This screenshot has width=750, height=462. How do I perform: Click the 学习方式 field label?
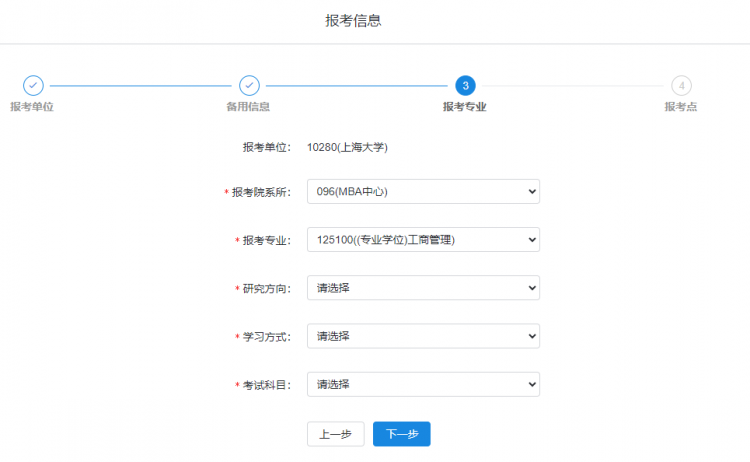[x=266, y=337]
